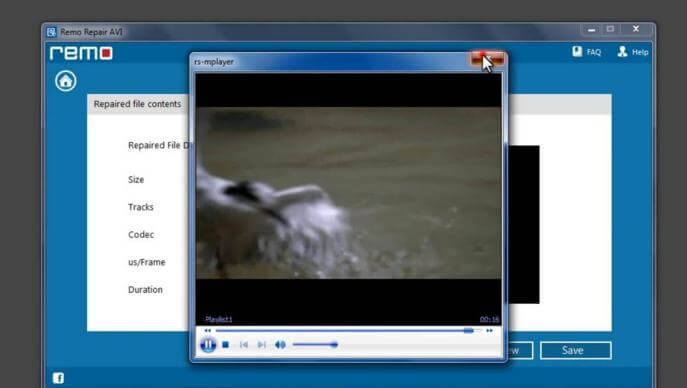This screenshot has width=687, height=388.
Task: Open Remo's Facebook page icon
Action: (58, 378)
